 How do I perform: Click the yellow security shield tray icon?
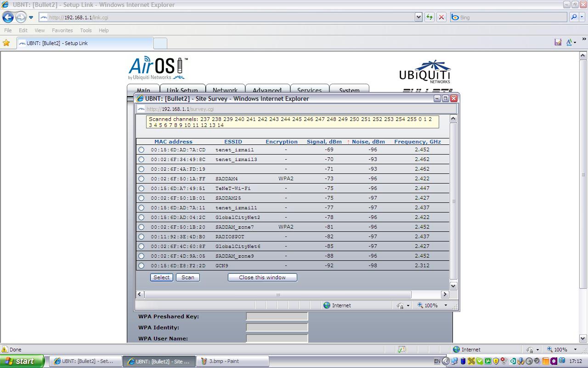pyautogui.click(x=496, y=361)
